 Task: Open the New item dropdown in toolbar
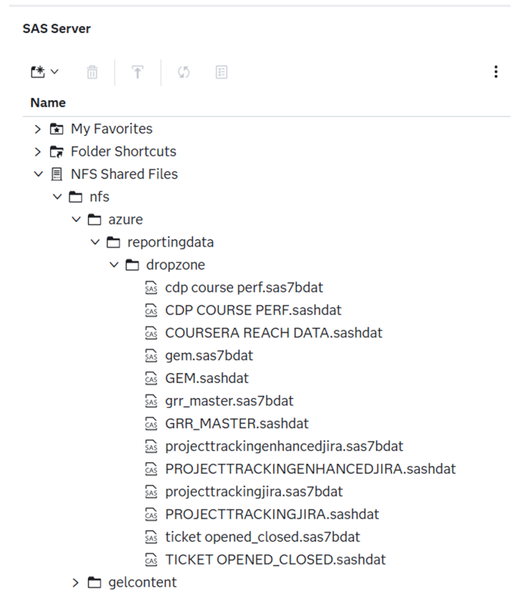point(44,72)
